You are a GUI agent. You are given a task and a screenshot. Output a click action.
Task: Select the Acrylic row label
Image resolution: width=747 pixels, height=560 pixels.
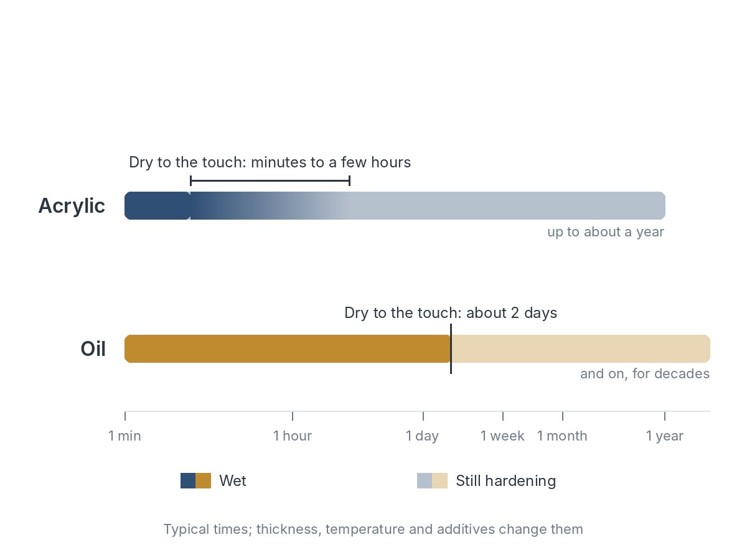[72, 206]
